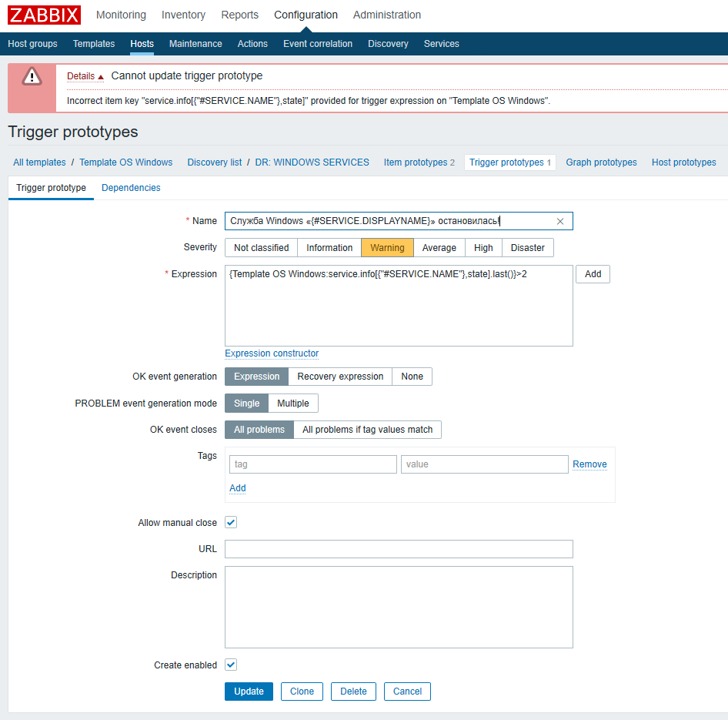This screenshot has height=720, width=728.
Task: Collapse the error Details arrow
Action: coord(101,77)
